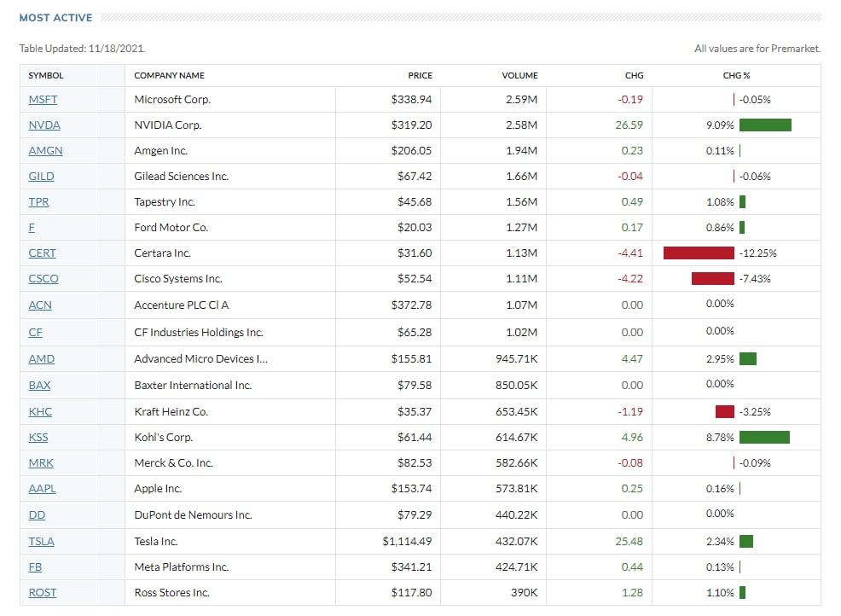Click the CHG % column header
Screen dimensions: 841x616
[x=736, y=76]
